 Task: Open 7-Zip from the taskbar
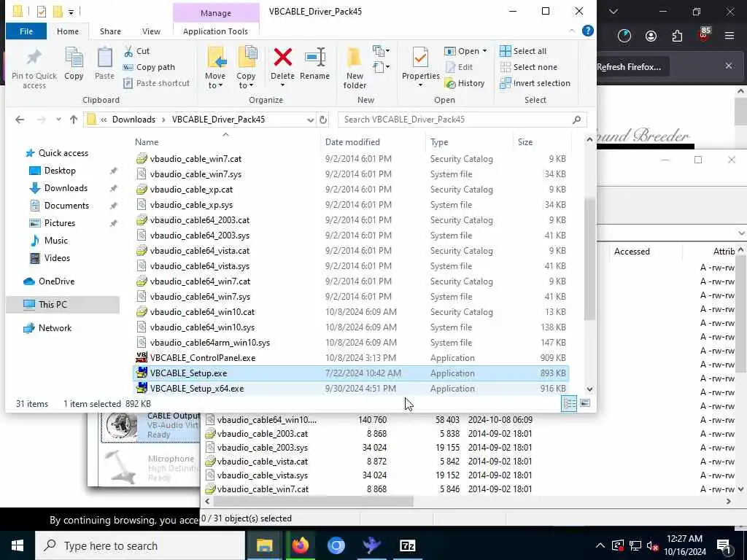407,545
